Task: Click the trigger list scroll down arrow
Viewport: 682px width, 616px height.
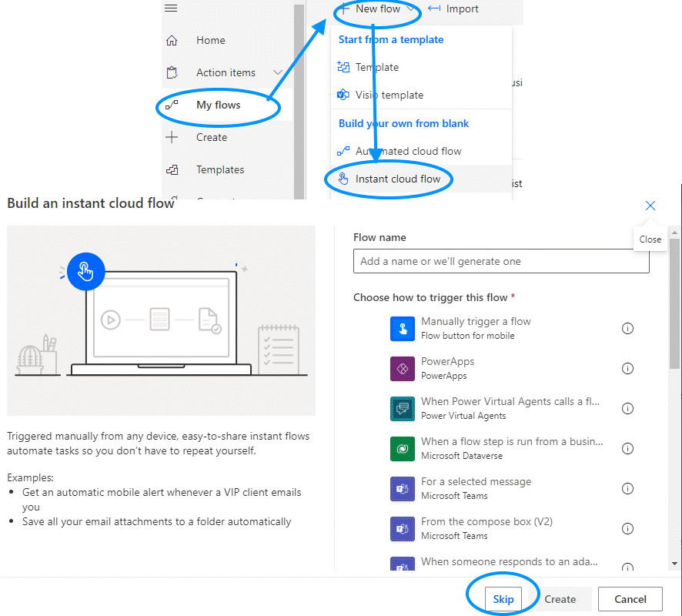Action: [674, 564]
